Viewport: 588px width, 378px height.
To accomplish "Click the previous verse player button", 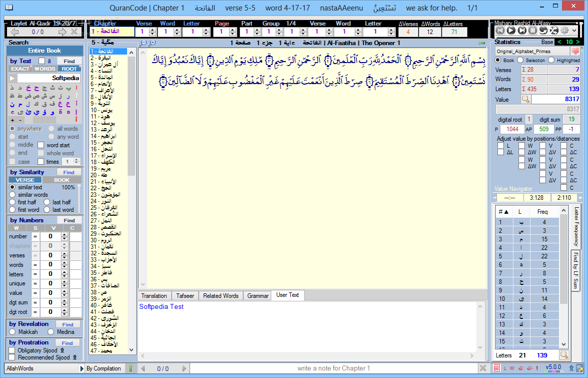I will click(500, 31).
